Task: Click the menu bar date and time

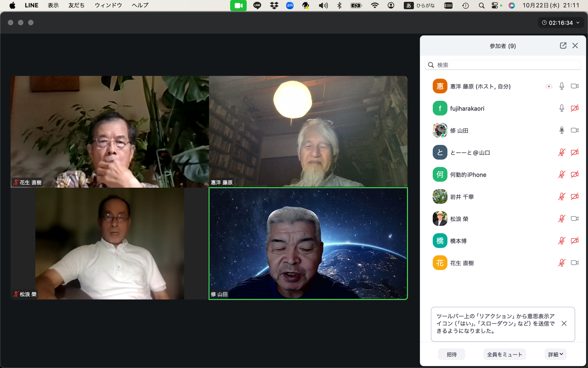Action: [551, 6]
